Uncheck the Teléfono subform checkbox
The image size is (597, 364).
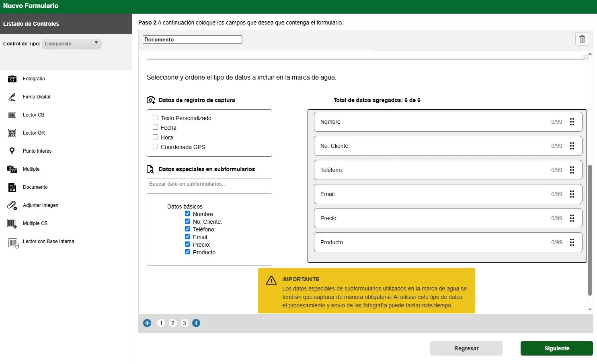[187, 229]
